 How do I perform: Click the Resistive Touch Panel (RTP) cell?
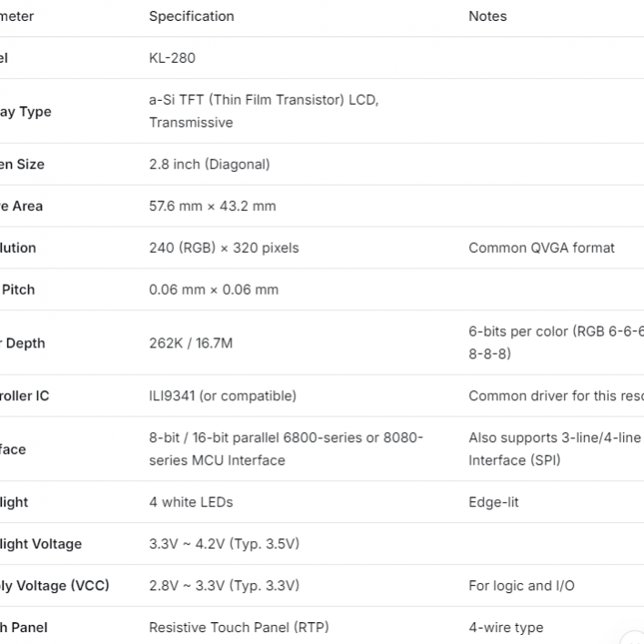tap(239, 628)
